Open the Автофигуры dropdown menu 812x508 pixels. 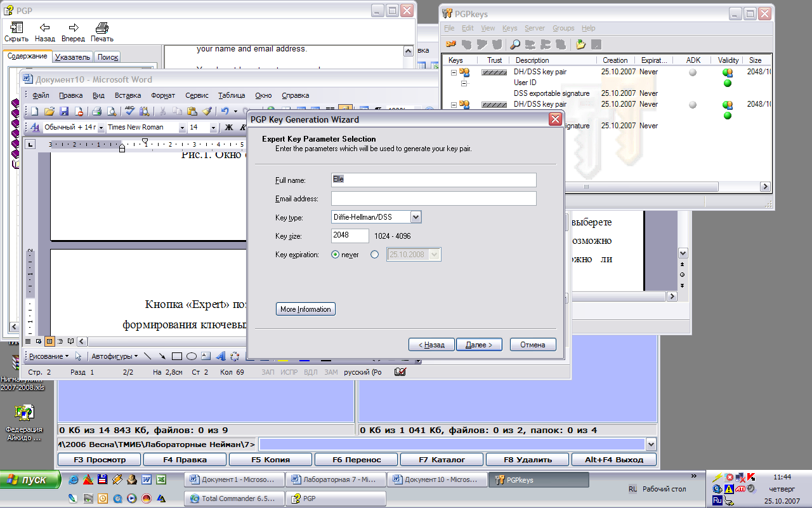point(114,356)
